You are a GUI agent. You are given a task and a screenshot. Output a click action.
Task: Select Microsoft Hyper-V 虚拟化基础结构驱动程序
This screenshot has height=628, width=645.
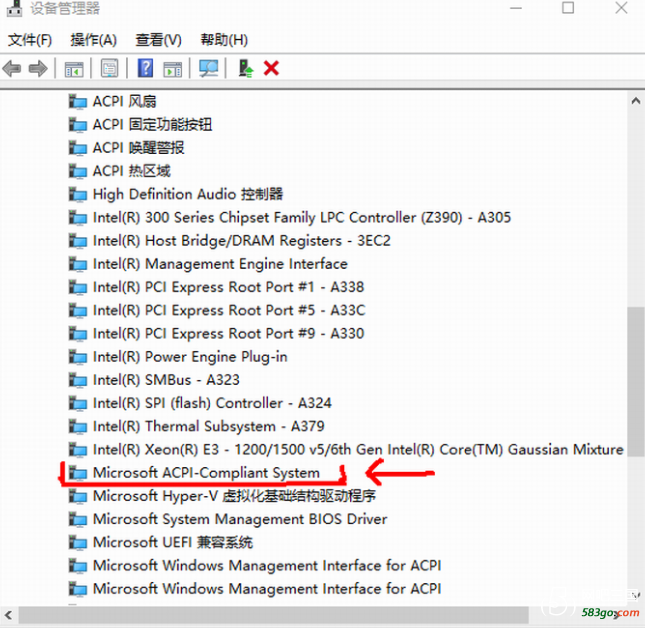(234, 496)
